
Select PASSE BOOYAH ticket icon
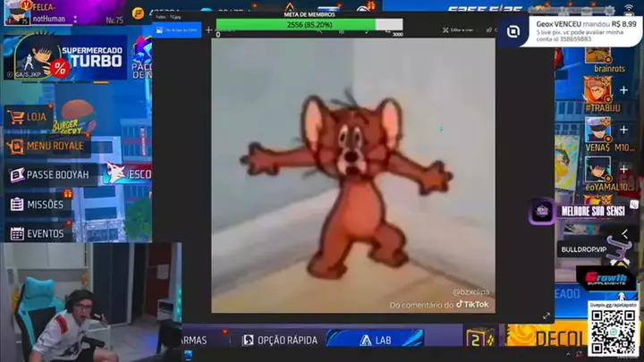(x=16, y=175)
